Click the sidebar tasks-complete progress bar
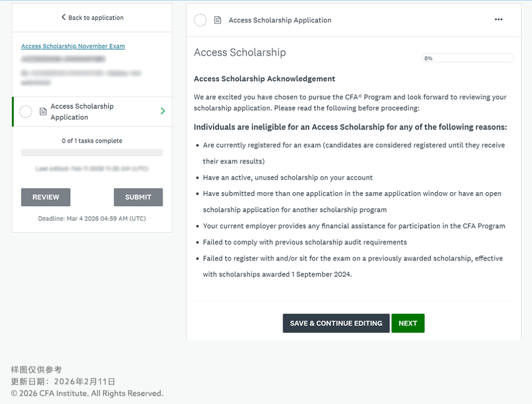Image resolution: width=532 pixels, height=404 pixels. [x=92, y=153]
